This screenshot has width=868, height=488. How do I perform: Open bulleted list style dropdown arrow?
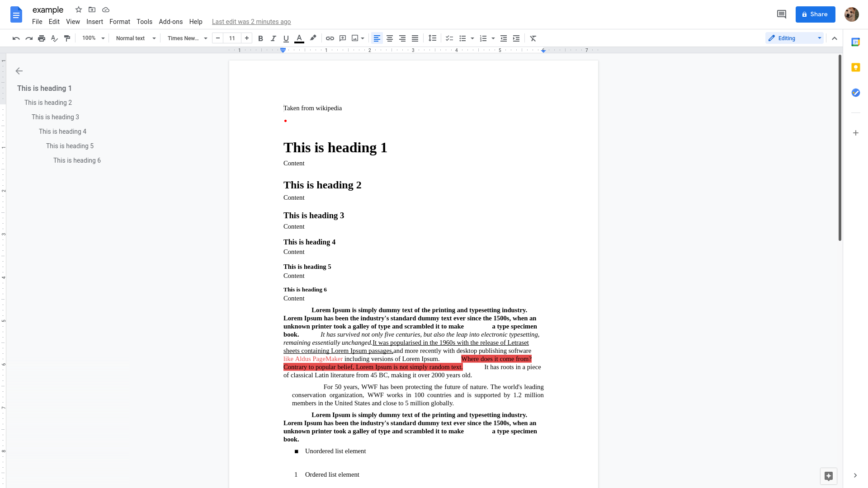click(472, 38)
